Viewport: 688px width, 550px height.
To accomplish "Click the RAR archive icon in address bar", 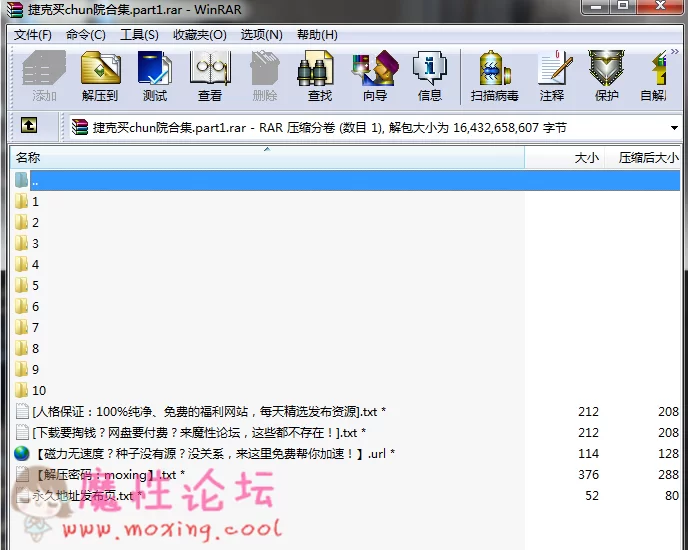I will pyautogui.click(x=80, y=127).
